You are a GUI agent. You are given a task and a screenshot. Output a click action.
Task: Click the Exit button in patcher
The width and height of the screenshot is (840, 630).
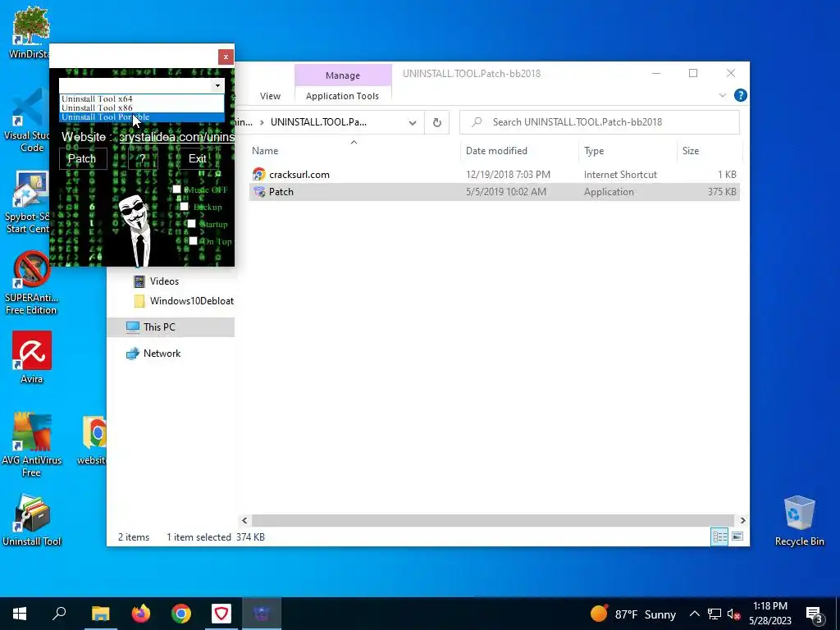(x=197, y=158)
